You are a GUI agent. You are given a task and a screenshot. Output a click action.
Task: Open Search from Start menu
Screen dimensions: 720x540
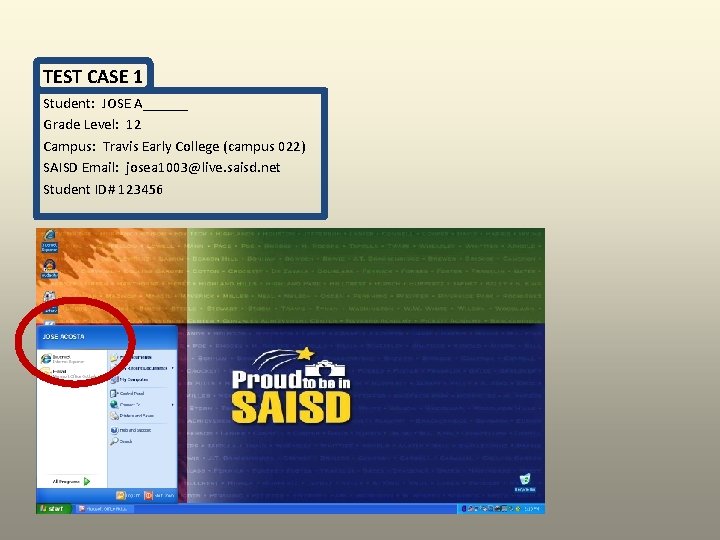coord(122,441)
